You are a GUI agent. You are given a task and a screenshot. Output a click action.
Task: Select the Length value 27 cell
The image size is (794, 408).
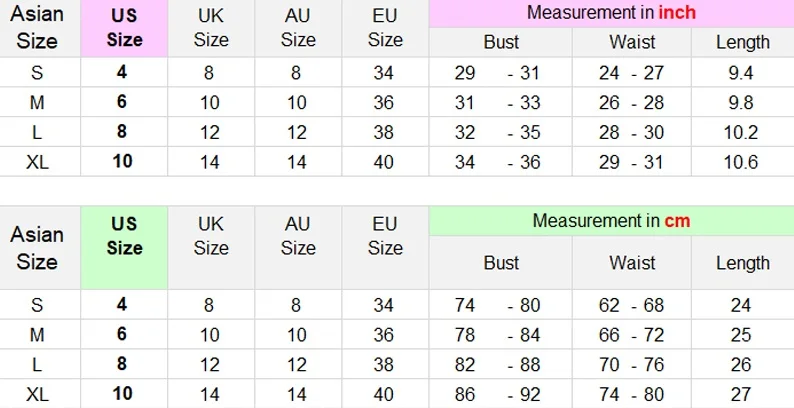tap(742, 394)
